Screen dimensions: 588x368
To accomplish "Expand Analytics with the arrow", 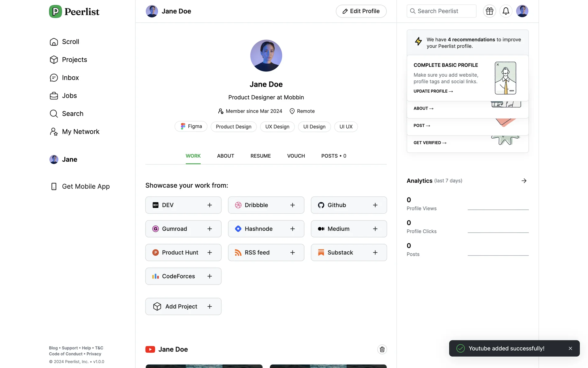I will tap(524, 181).
